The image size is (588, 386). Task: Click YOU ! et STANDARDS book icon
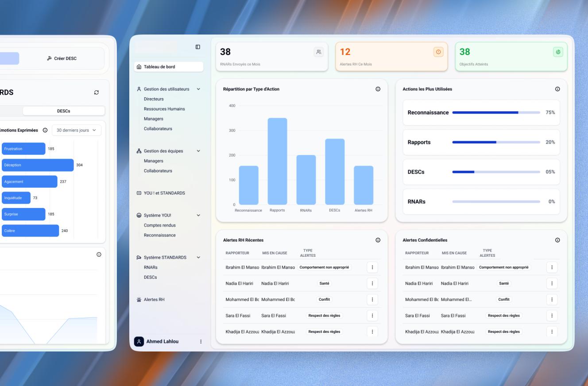pos(139,193)
